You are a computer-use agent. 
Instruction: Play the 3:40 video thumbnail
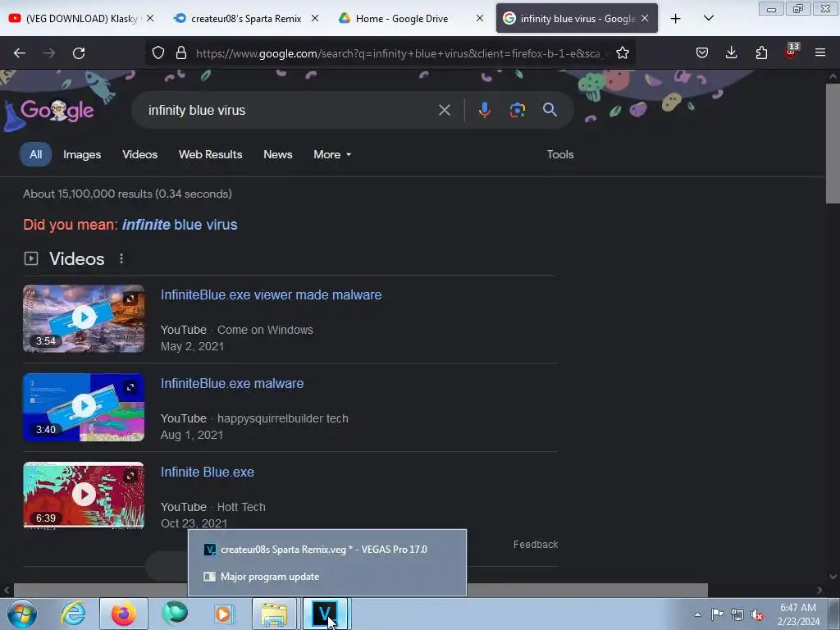click(84, 407)
